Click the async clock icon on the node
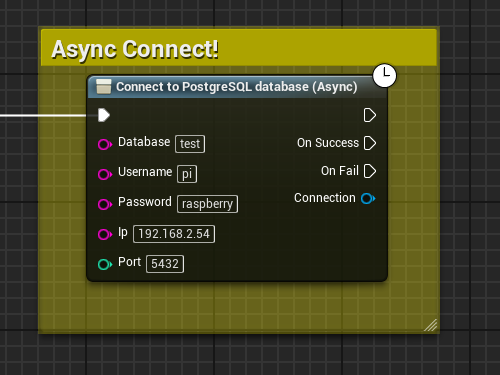Viewport: 500px width, 375px height. [385, 75]
